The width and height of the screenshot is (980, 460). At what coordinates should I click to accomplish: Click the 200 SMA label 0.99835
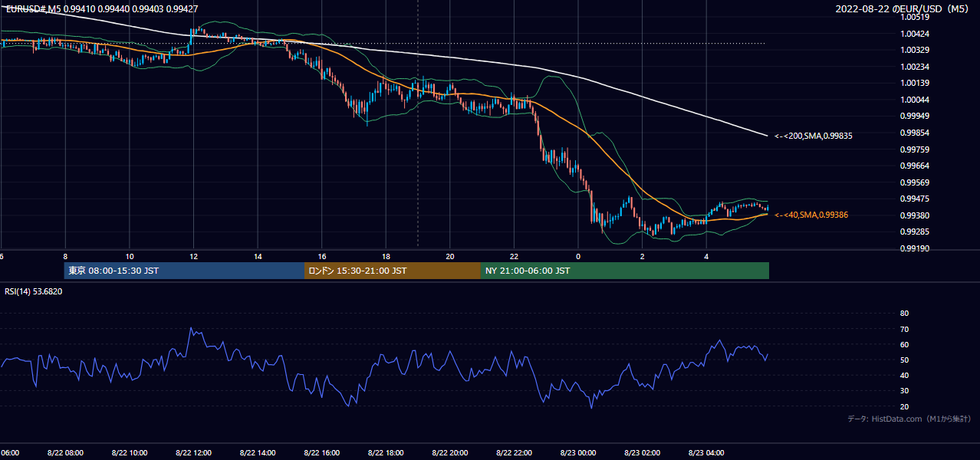click(814, 136)
